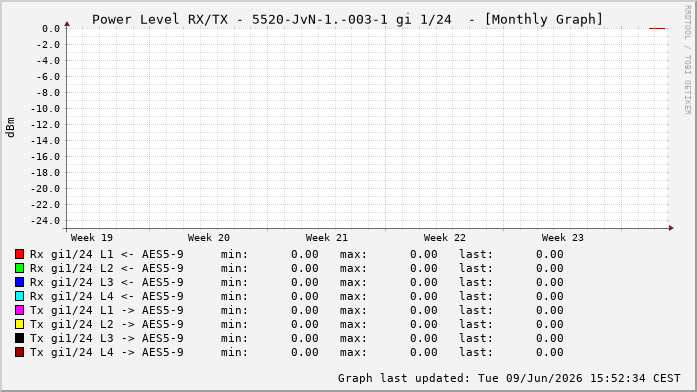
Task: Click the Week 19 axis label
Action: click(x=92, y=238)
